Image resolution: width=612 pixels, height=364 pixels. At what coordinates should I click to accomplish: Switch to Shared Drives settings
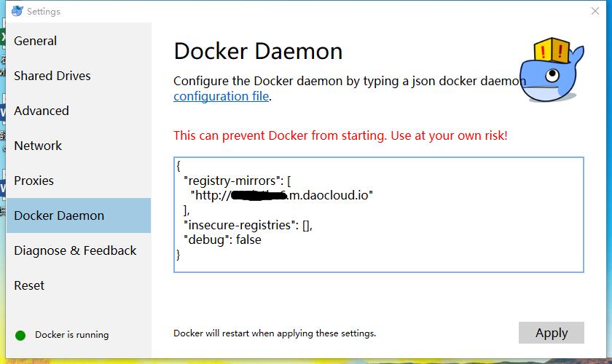pos(79,76)
